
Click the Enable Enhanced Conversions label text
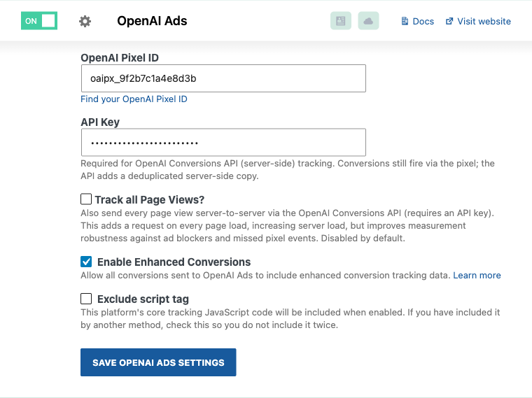click(x=174, y=262)
